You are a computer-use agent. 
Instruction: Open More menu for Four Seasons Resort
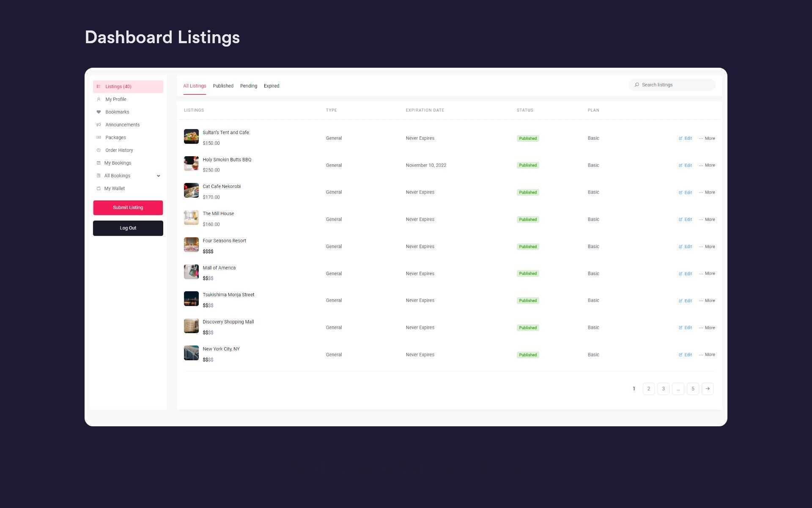coord(707,247)
